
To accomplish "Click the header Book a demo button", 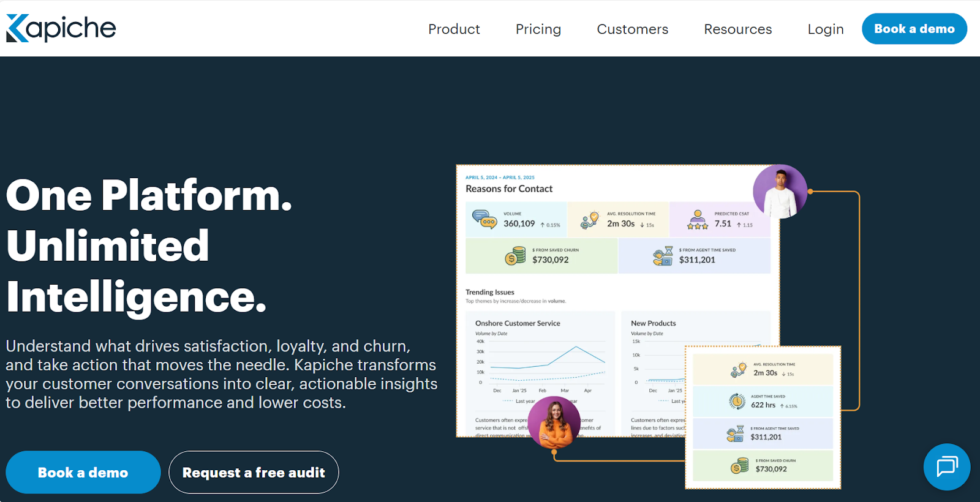I will 914,29.
